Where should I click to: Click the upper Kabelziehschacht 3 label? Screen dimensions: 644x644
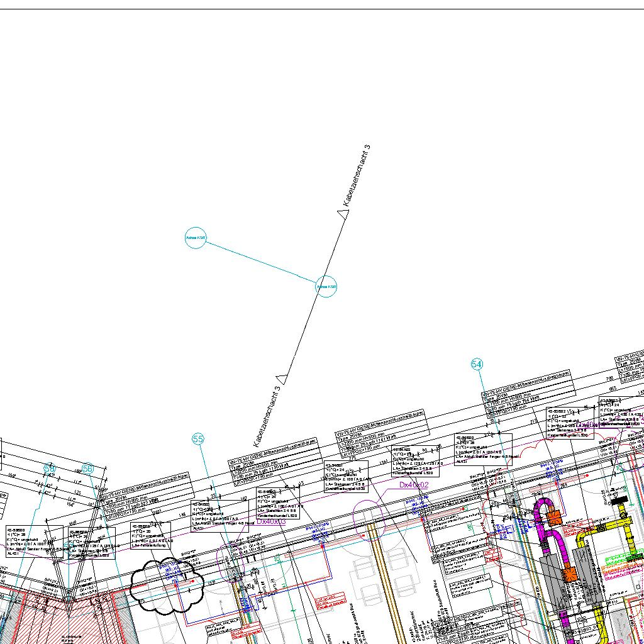tap(356, 176)
